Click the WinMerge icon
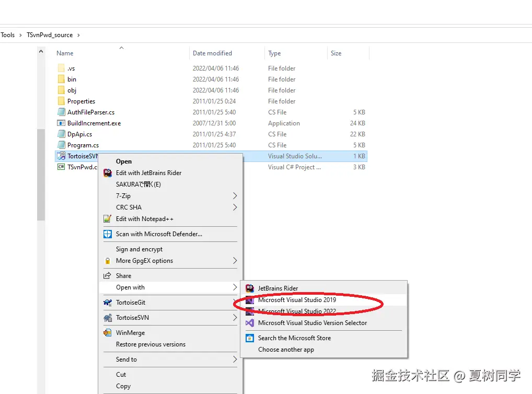Screen dimensions: 532x394 click(x=108, y=332)
